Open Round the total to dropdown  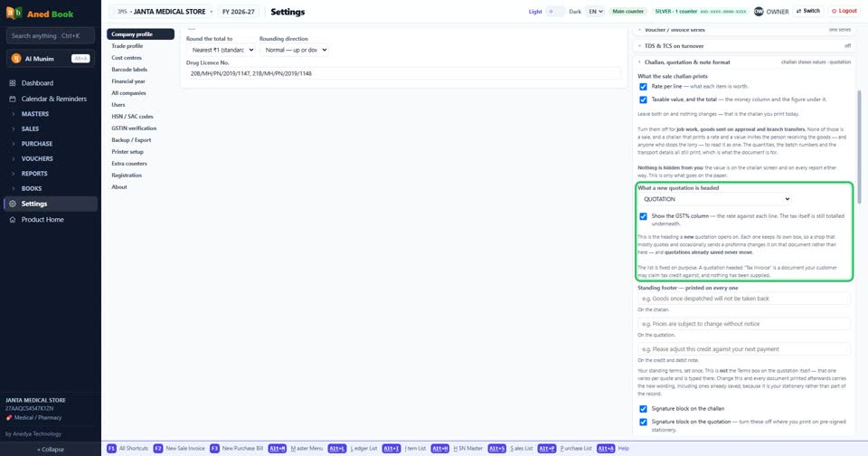pos(221,50)
